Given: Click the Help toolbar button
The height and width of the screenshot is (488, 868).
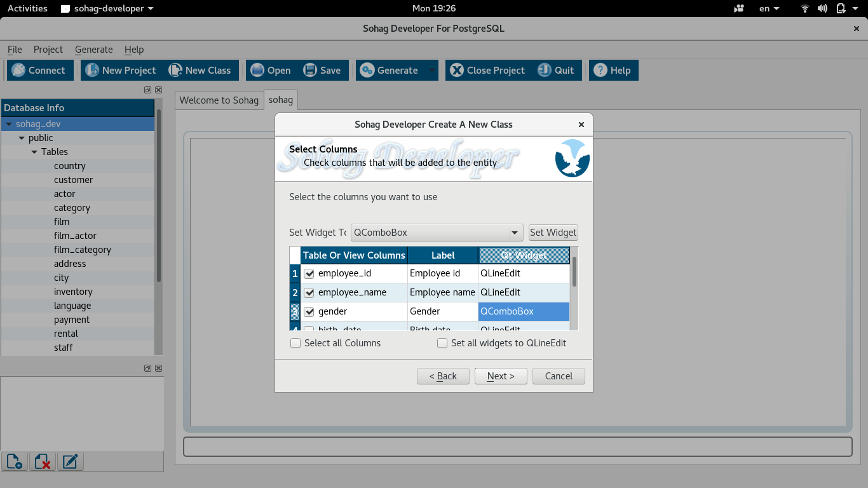Looking at the screenshot, I should click(x=613, y=71).
